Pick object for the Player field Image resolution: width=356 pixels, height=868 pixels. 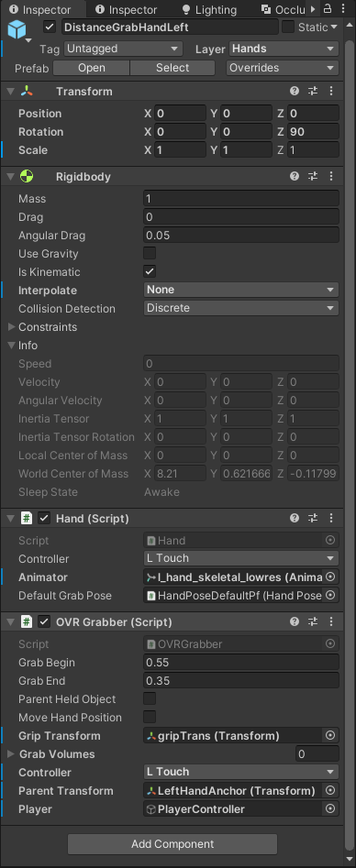[x=330, y=808]
